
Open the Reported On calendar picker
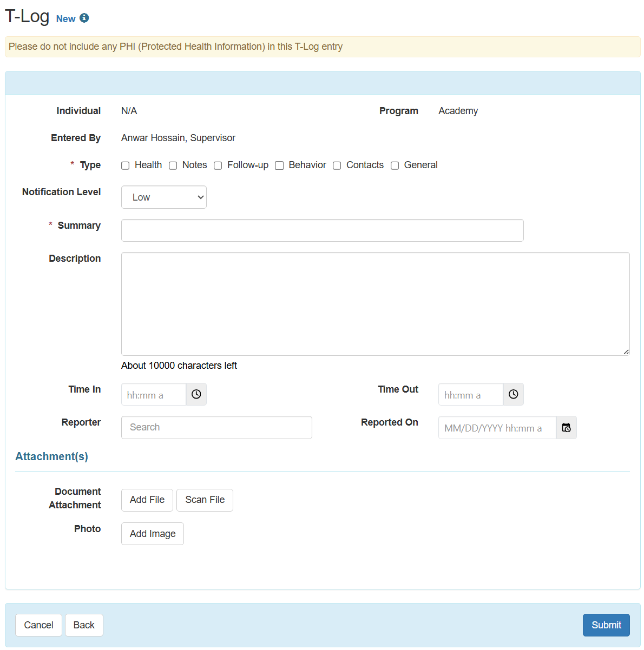pyautogui.click(x=566, y=428)
